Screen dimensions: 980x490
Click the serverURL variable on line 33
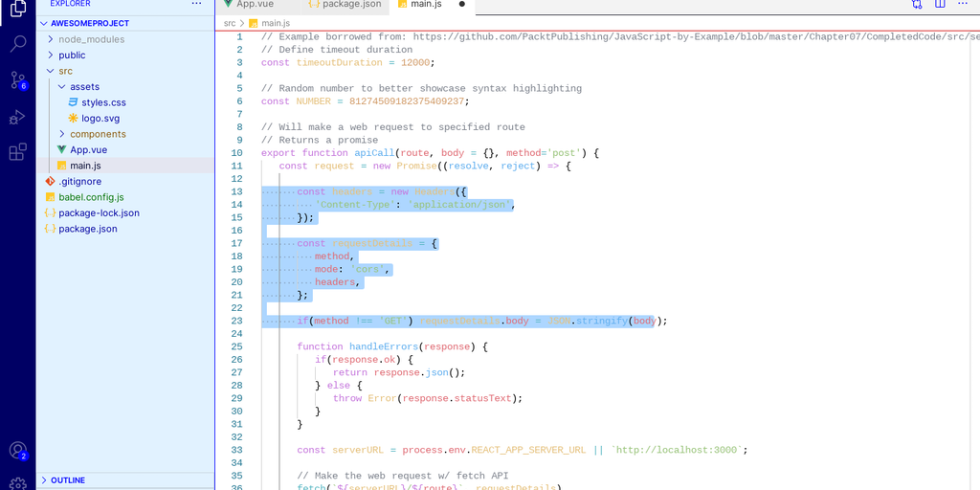tap(356, 450)
